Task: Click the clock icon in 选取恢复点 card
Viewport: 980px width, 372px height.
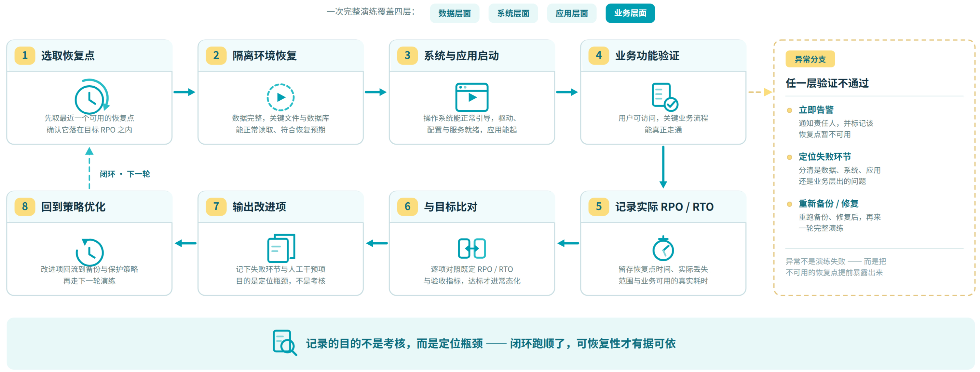Action: pos(91,97)
